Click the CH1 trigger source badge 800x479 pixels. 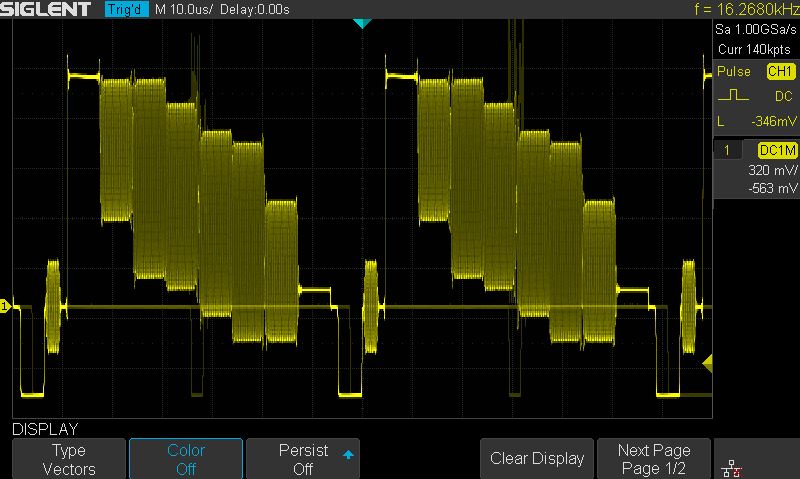click(780, 72)
